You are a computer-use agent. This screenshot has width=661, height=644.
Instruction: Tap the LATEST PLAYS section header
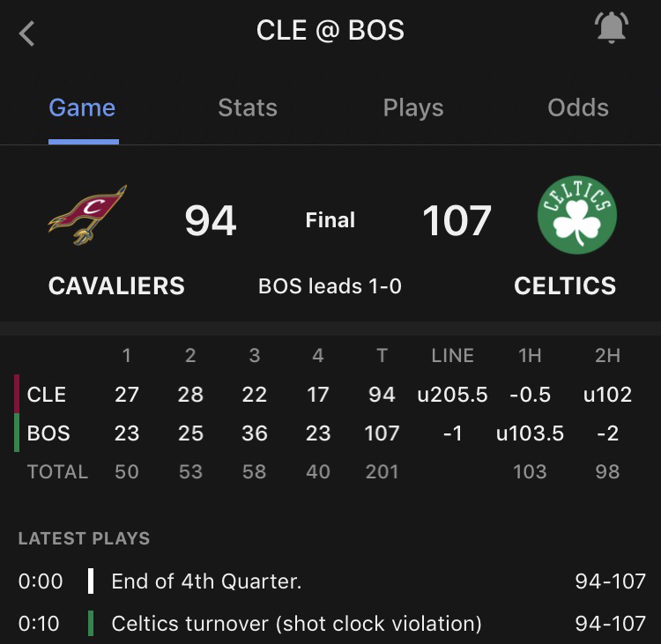coord(84,538)
